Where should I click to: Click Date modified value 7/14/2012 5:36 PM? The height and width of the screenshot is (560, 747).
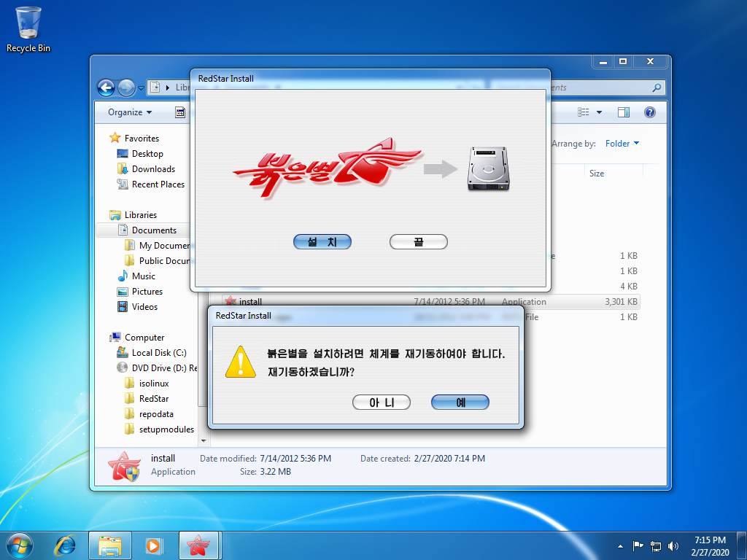point(295,459)
